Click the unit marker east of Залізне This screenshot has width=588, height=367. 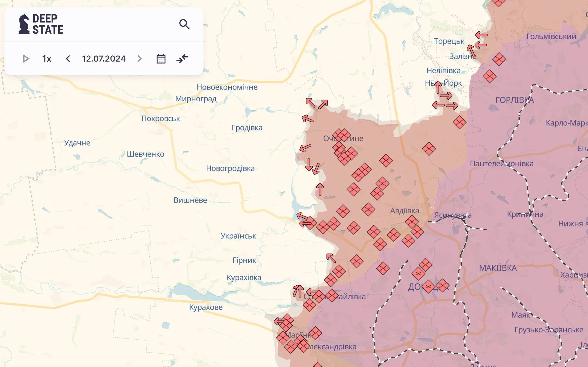point(499,59)
